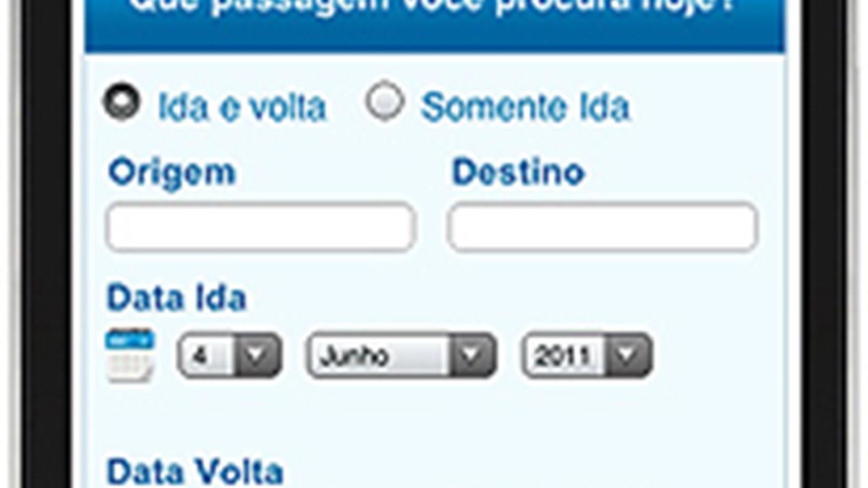Viewport: 868px width, 488px height.
Task: Select the Ida e volta radio button
Action: [121, 102]
